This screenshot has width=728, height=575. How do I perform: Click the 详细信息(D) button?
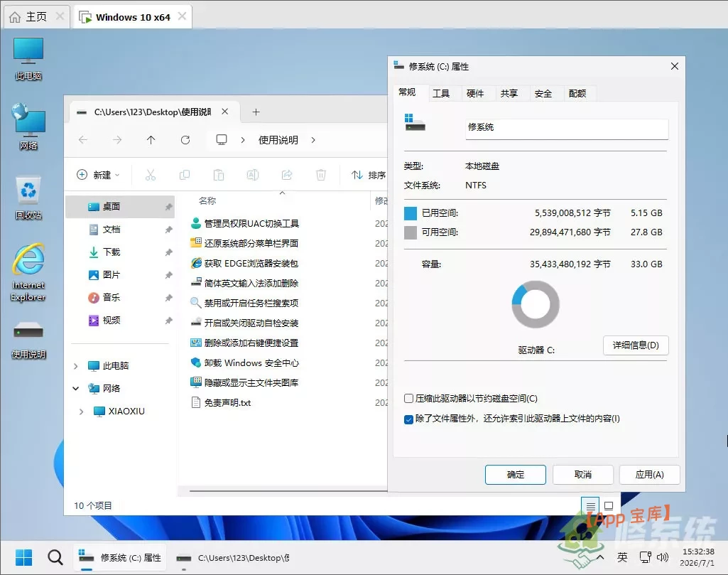point(636,345)
